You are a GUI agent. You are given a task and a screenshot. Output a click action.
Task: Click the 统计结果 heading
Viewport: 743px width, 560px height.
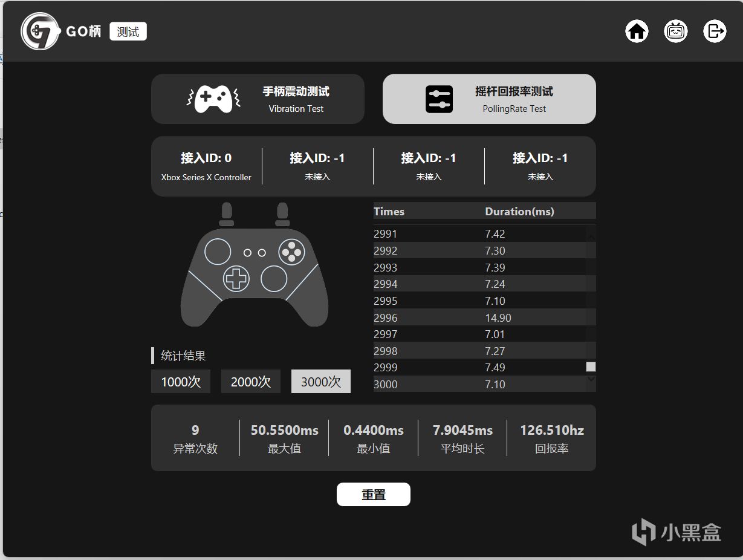(x=183, y=356)
